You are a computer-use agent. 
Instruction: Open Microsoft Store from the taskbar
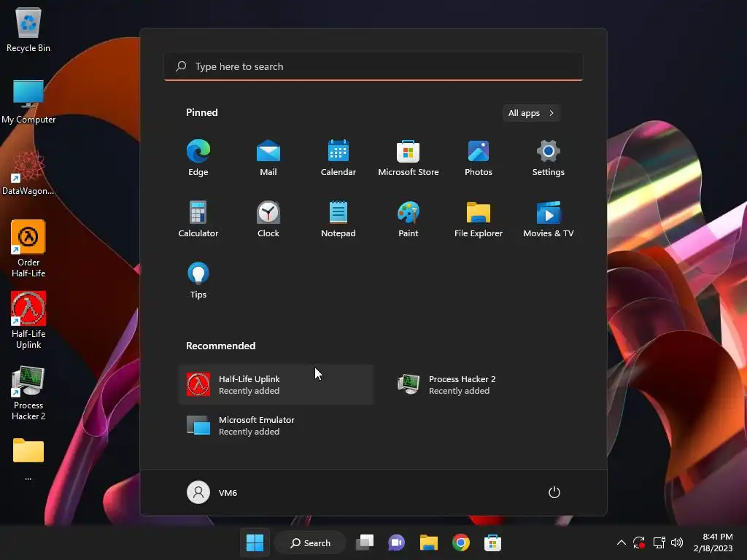pos(492,542)
